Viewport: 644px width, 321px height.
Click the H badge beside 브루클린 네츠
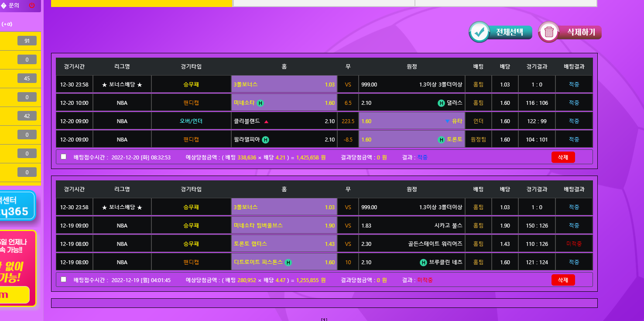(423, 262)
